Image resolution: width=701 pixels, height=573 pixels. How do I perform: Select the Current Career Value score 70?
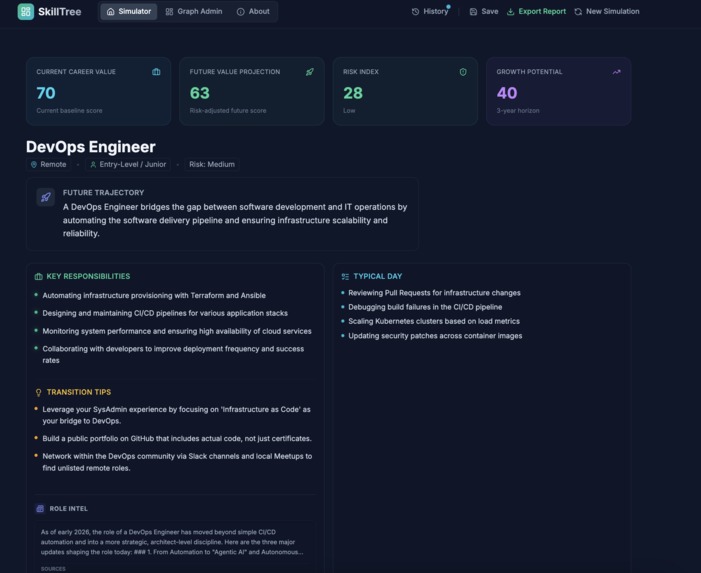(46, 93)
